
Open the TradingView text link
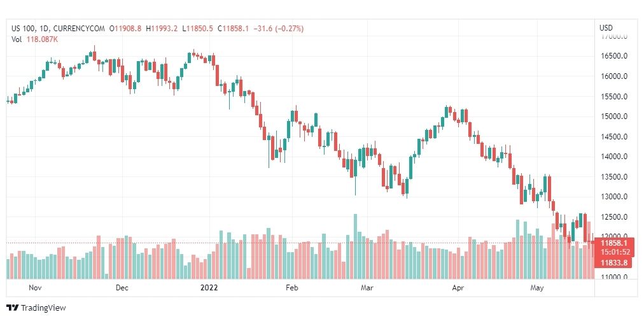tap(43, 308)
